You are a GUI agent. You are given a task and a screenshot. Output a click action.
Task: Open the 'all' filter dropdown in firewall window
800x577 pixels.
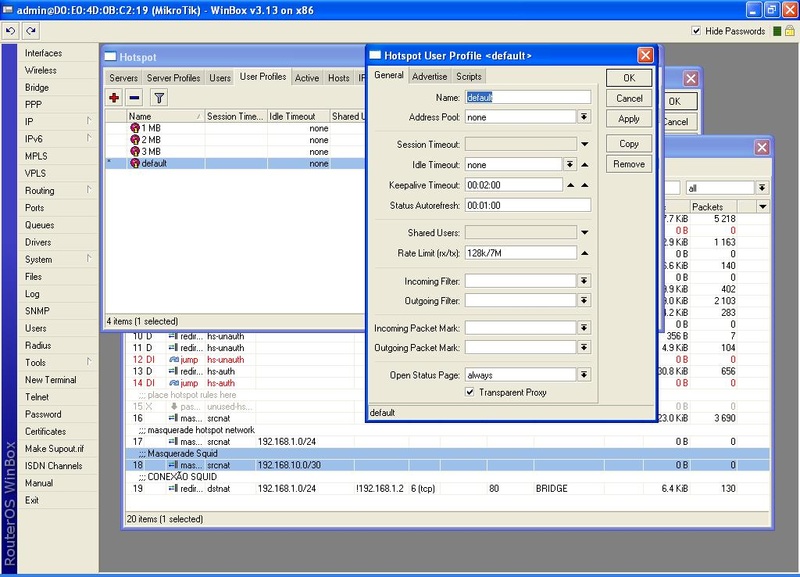(x=762, y=188)
